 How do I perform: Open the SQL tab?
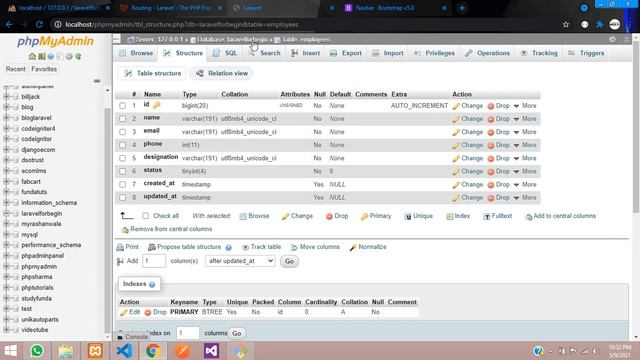[225, 53]
